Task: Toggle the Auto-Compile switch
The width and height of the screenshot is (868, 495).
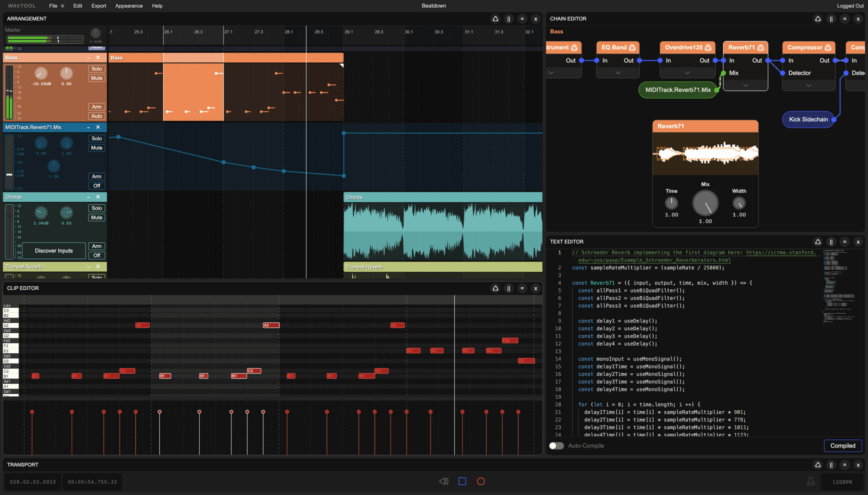Action: point(556,446)
